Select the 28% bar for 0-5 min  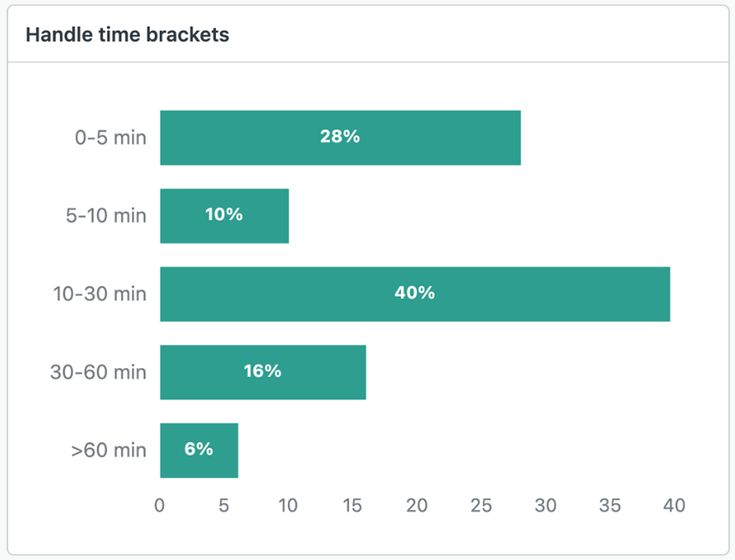[x=340, y=138]
